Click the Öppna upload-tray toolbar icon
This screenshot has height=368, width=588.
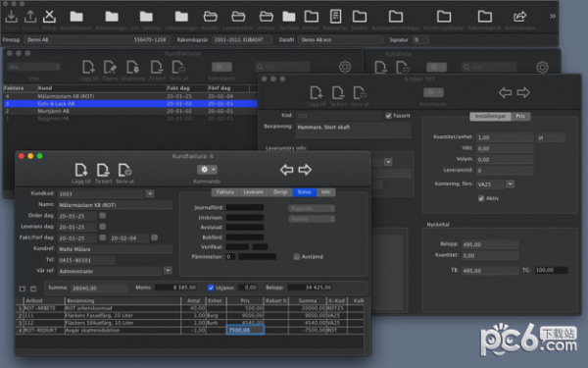click(30, 16)
